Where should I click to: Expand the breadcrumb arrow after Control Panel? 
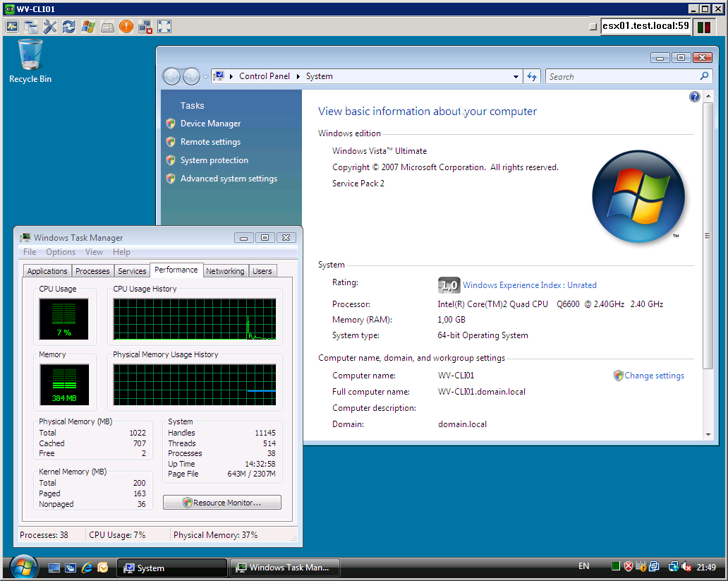298,76
